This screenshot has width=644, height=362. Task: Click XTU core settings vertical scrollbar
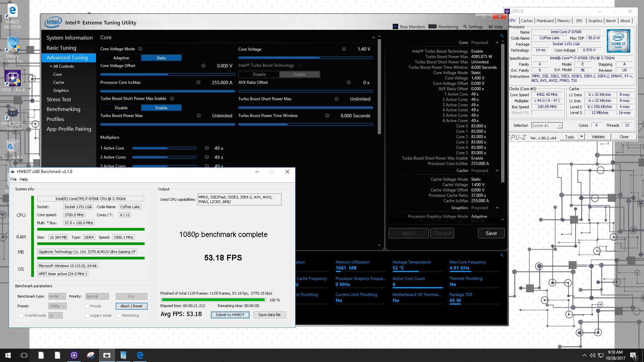point(379,87)
